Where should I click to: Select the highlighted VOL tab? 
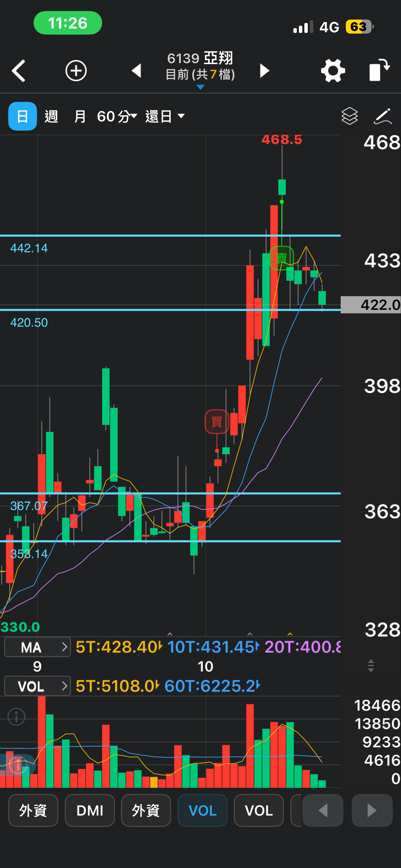203,810
